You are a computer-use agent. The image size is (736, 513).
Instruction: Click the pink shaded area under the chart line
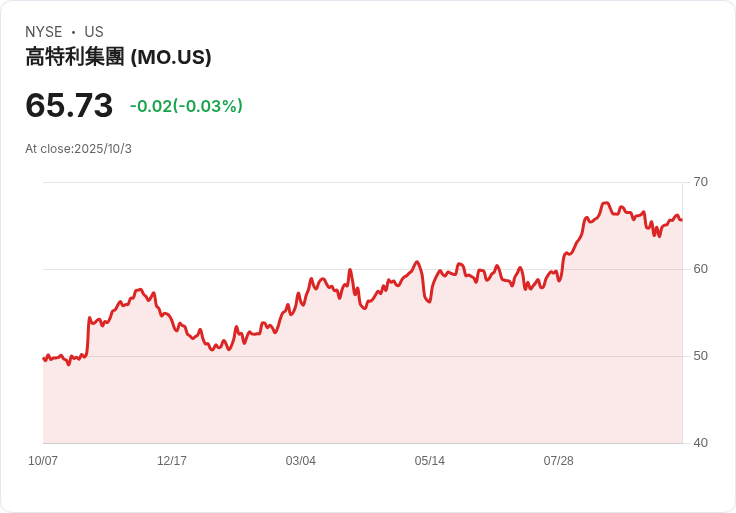point(360,390)
